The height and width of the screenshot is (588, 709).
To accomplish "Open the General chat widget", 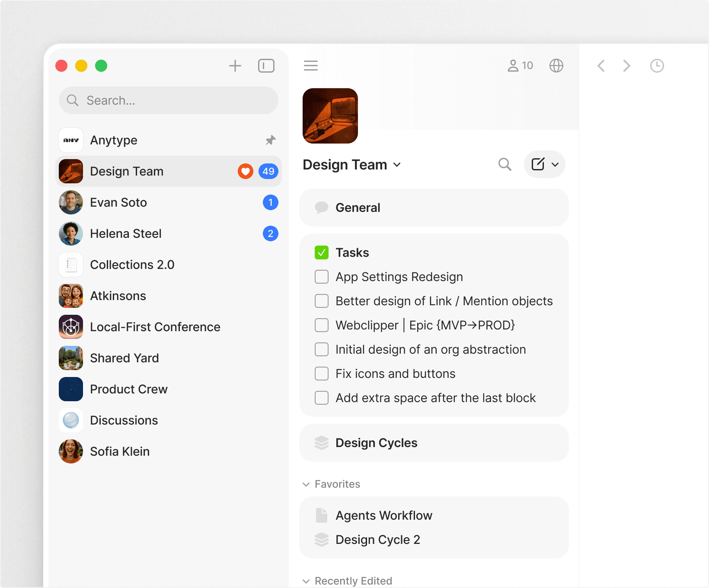I will (x=434, y=208).
